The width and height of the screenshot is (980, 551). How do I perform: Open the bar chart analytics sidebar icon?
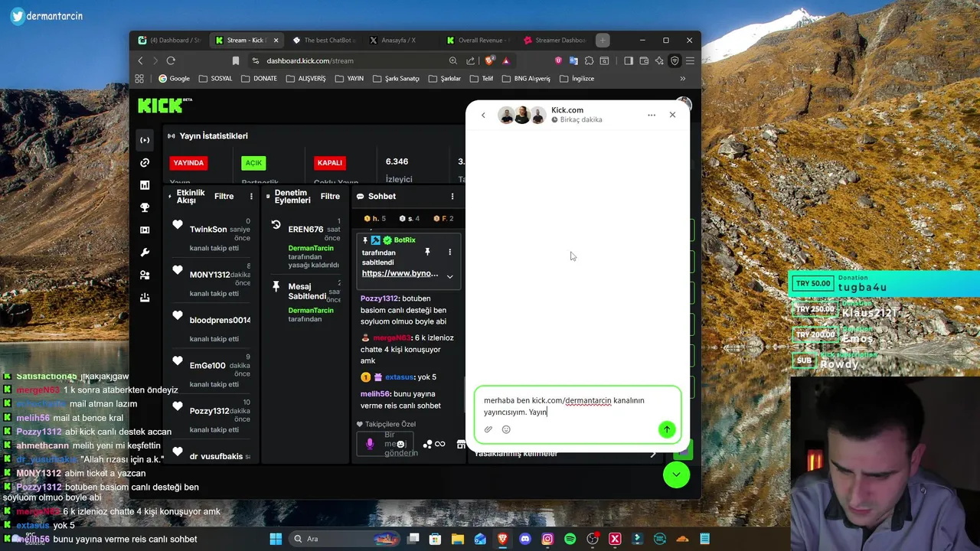coord(145,185)
